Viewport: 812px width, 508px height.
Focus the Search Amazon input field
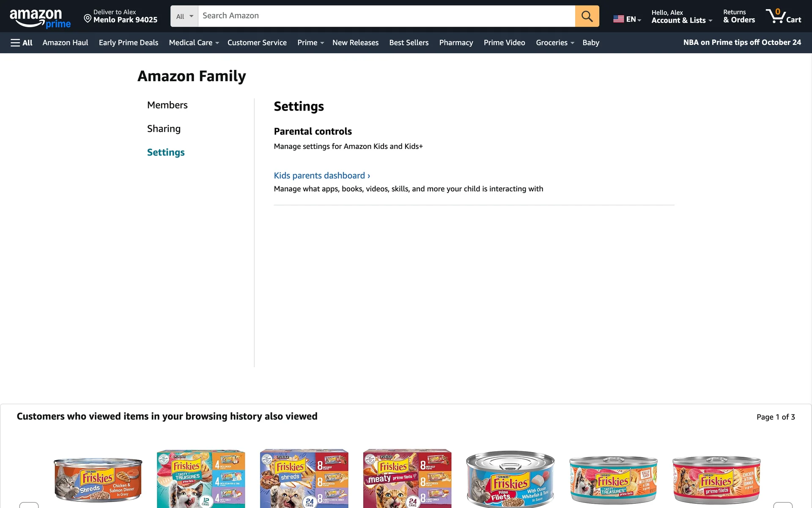click(x=386, y=16)
